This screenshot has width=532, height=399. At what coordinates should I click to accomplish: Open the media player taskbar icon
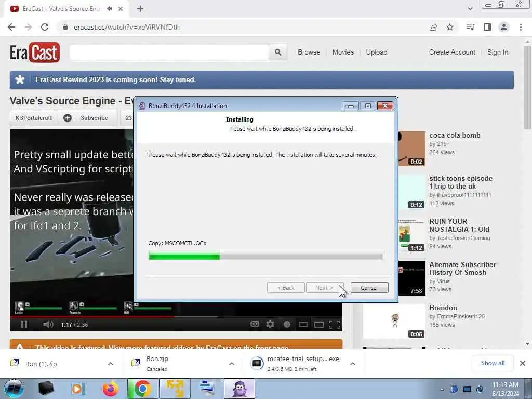(78, 389)
